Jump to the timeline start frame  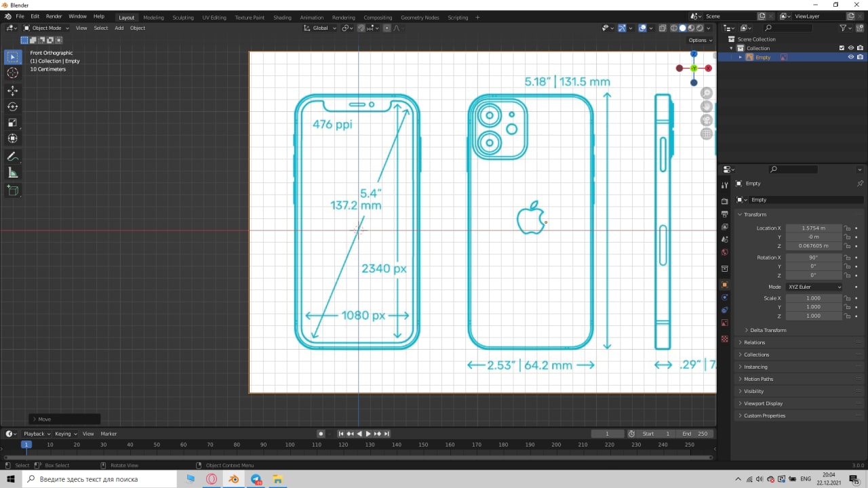click(341, 434)
